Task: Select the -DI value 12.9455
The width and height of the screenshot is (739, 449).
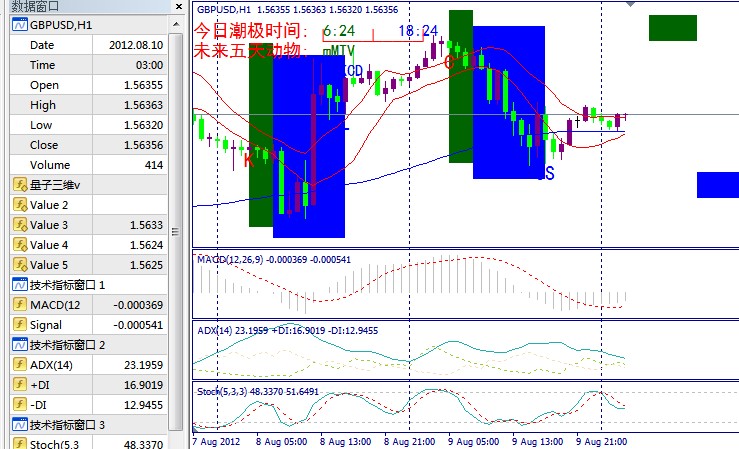Action: [143, 405]
